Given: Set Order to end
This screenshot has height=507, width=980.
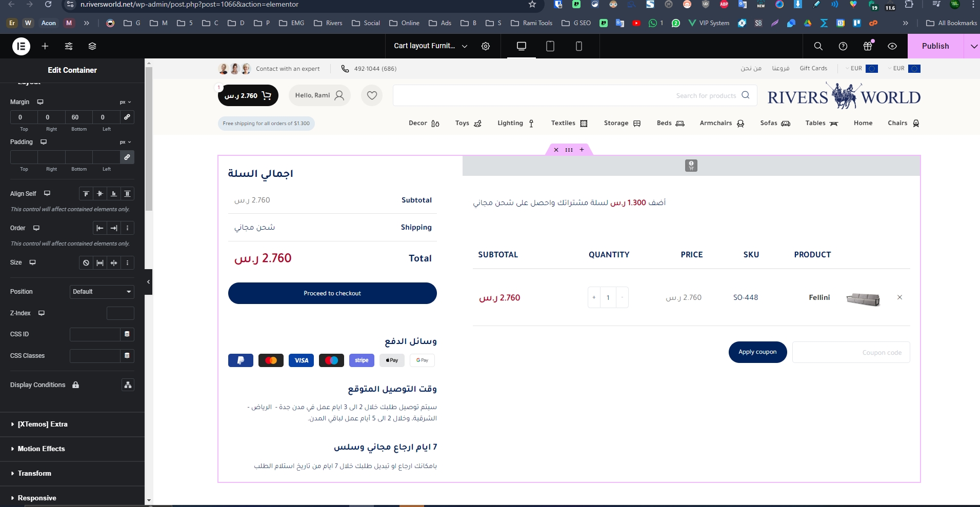Looking at the screenshot, I should [x=114, y=228].
